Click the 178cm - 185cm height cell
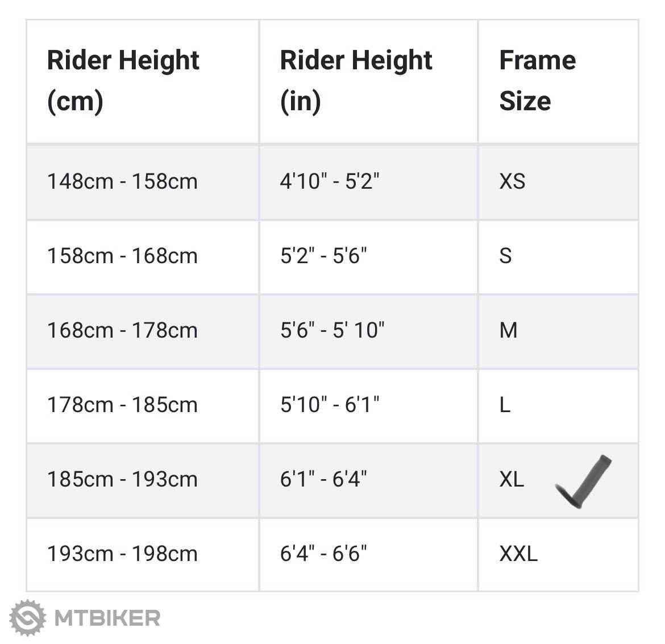This screenshot has height=644, width=665. [x=122, y=405]
